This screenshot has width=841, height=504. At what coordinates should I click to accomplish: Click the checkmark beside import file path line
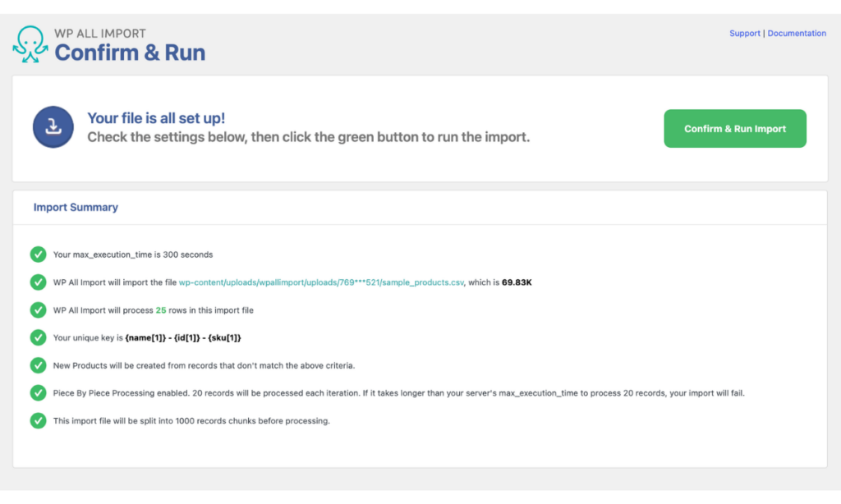(38, 282)
